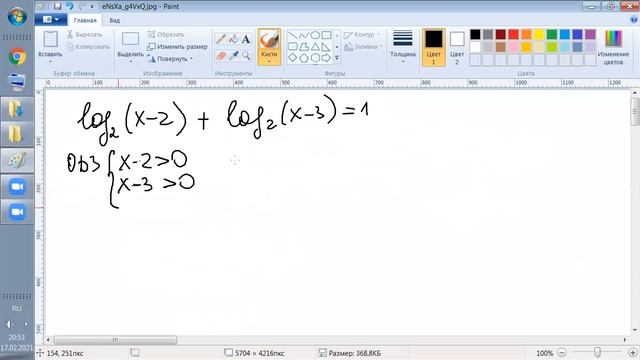
Task: Click the vertical scrollbar thumb
Action: [x=635, y=111]
